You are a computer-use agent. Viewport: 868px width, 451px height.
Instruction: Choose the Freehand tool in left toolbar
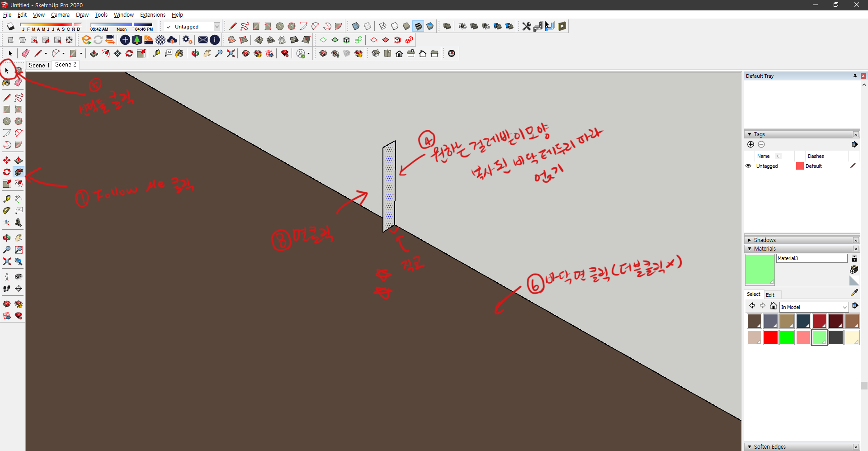click(x=19, y=98)
